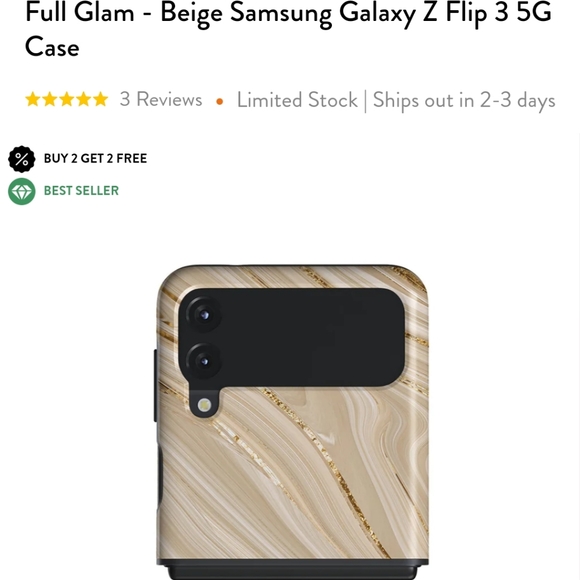This screenshot has height=580, width=580.
Task: Click the BEST SELLER label
Action: (81, 190)
